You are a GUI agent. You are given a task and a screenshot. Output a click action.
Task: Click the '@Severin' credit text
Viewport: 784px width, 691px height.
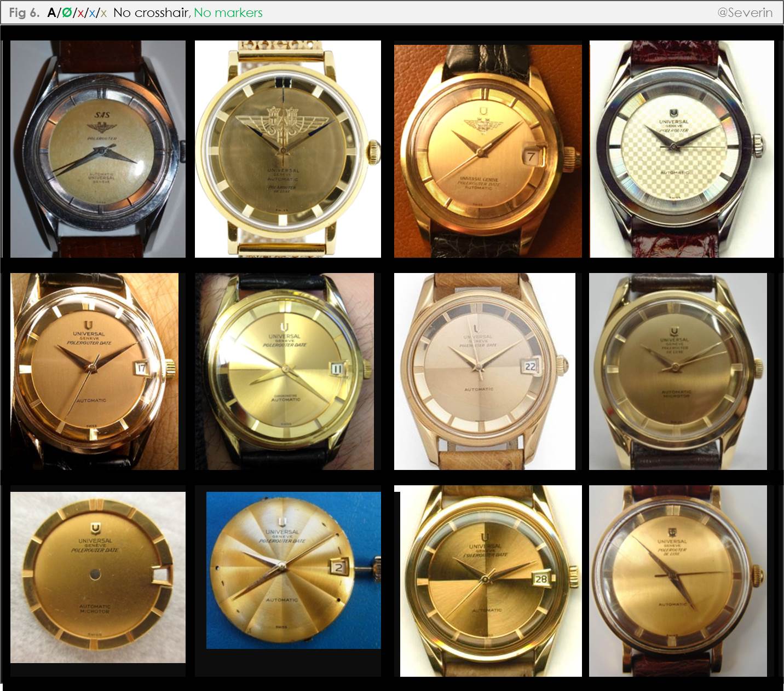[x=745, y=13]
